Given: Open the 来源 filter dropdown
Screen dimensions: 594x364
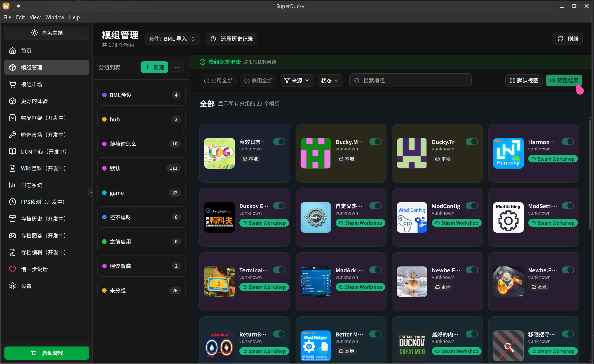Looking at the screenshot, I should (x=296, y=80).
